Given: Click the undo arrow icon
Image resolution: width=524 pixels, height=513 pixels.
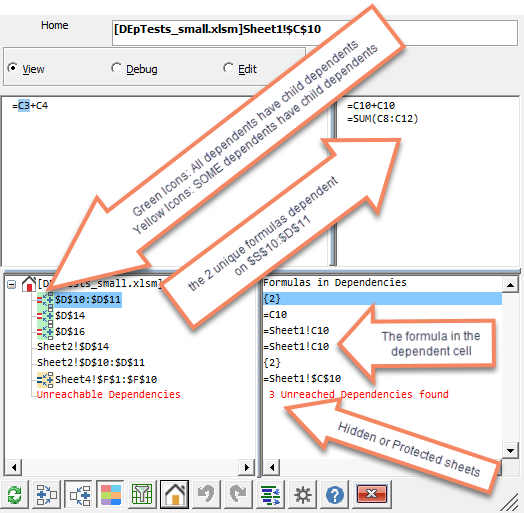Looking at the screenshot, I should tap(206, 494).
